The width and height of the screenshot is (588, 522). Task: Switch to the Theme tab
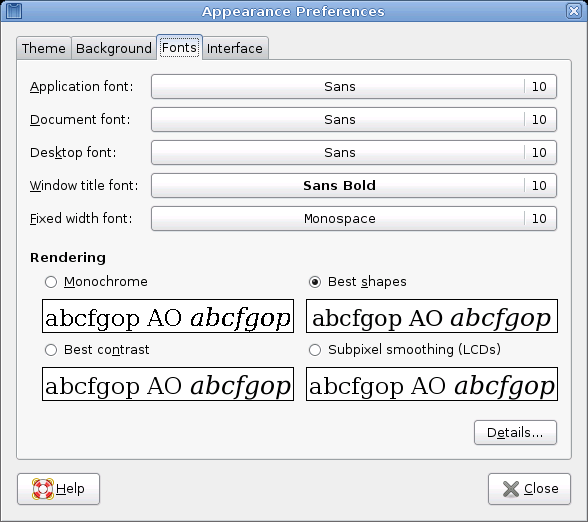[x=44, y=48]
